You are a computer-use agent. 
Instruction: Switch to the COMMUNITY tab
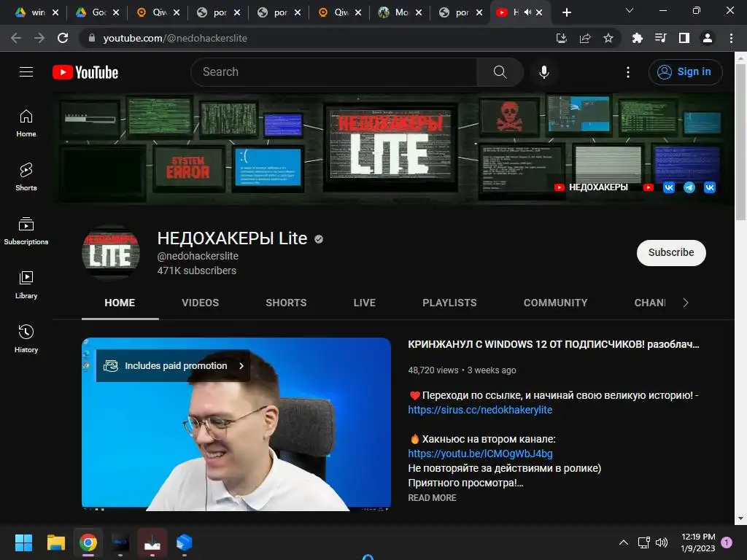(x=555, y=303)
